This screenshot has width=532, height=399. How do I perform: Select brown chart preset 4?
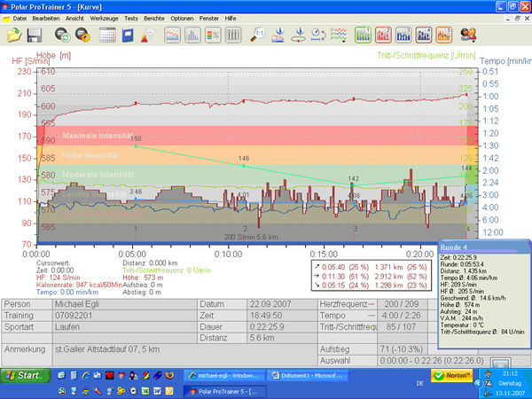click(x=424, y=35)
